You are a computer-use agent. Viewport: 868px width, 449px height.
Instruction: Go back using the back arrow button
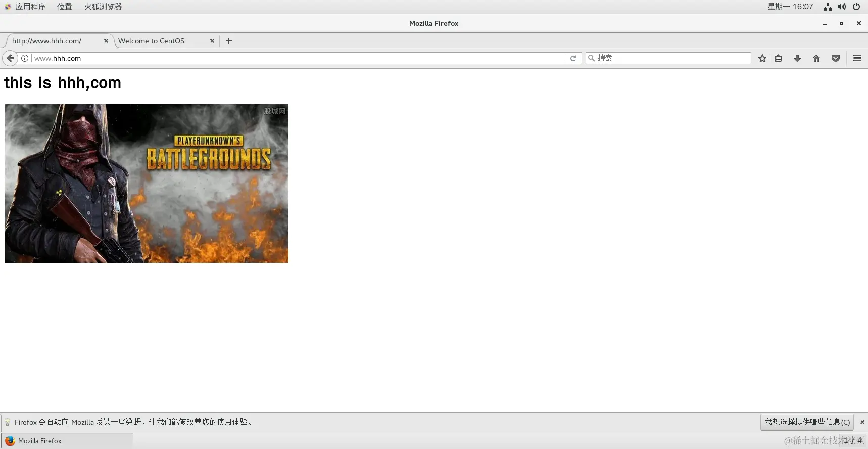coord(10,58)
